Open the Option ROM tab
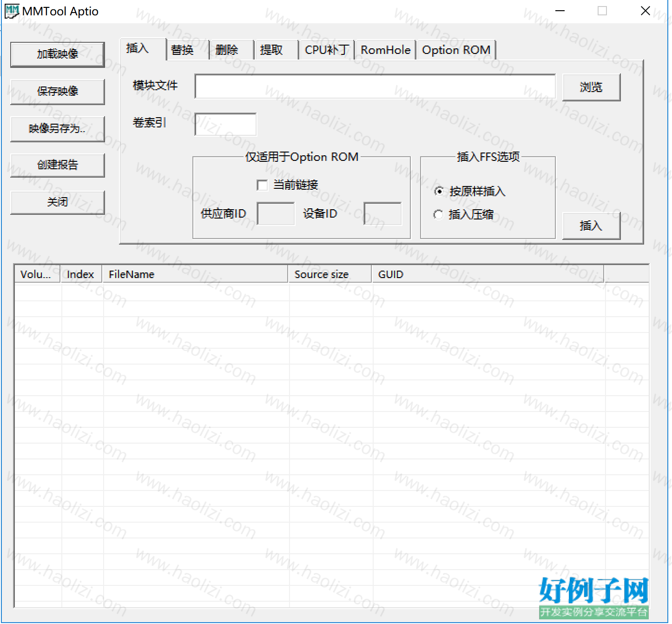This screenshot has height=624, width=672. pyautogui.click(x=456, y=50)
